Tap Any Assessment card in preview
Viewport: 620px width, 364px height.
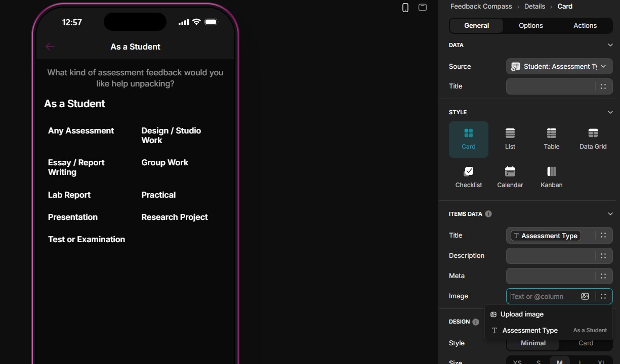click(81, 131)
